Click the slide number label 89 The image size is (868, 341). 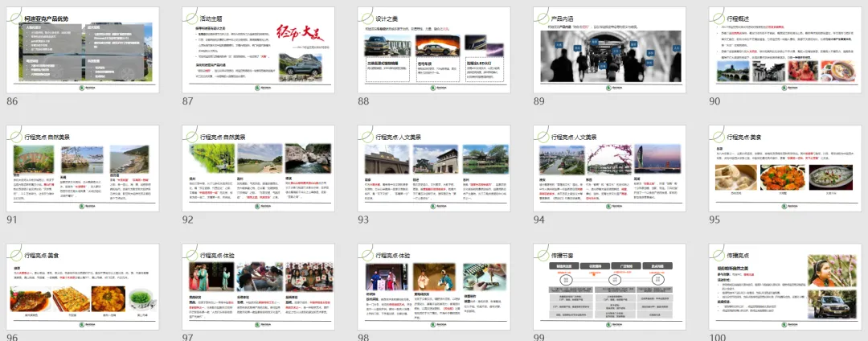pos(539,101)
